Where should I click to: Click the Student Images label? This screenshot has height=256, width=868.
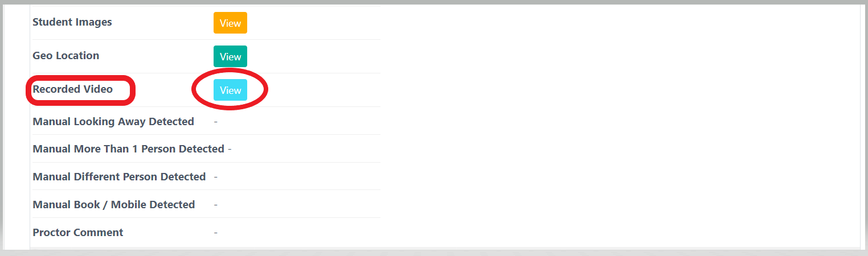click(72, 22)
